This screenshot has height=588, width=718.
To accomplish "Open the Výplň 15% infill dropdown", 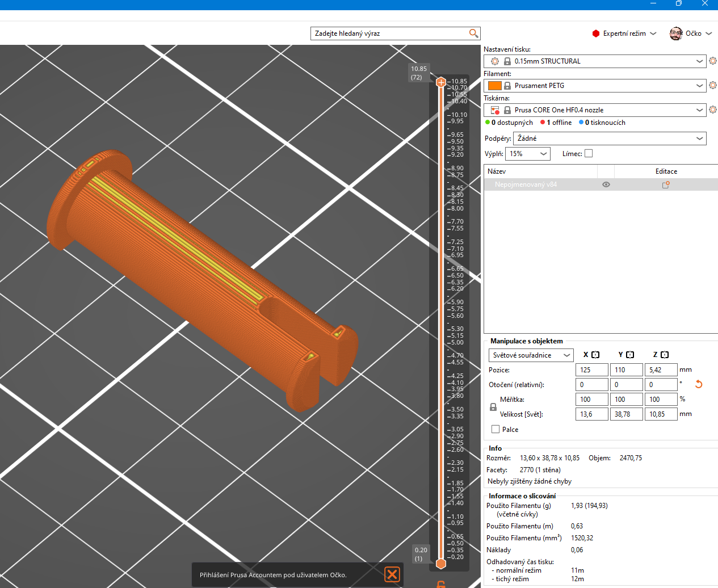I will click(x=527, y=154).
